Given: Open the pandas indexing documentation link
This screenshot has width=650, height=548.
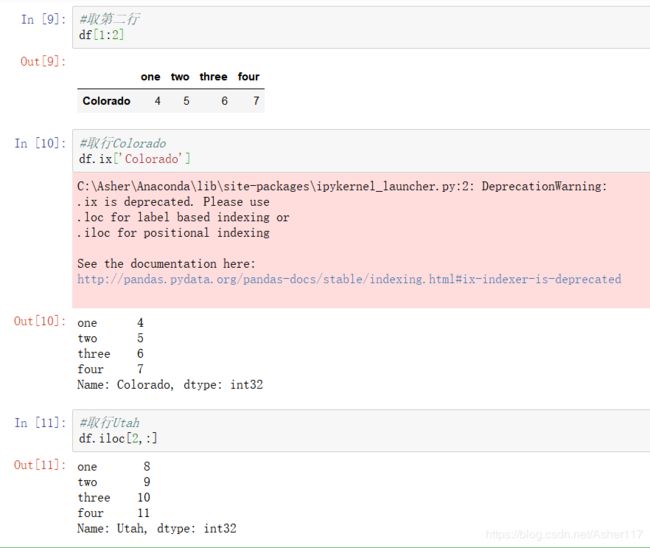Looking at the screenshot, I should tap(349, 279).
